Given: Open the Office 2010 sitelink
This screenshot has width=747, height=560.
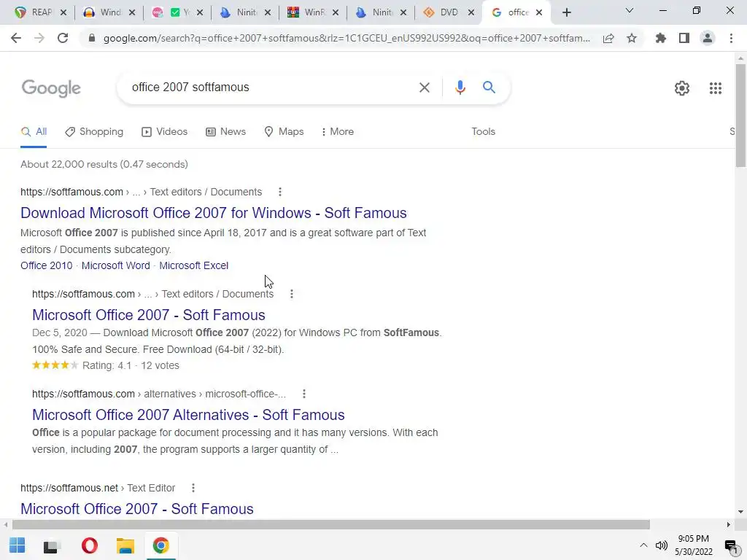Looking at the screenshot, I should [46, 265].
